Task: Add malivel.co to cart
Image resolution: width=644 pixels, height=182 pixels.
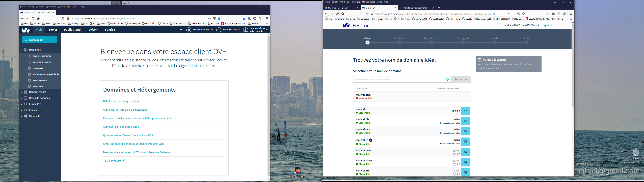Action: pos(465,111)
